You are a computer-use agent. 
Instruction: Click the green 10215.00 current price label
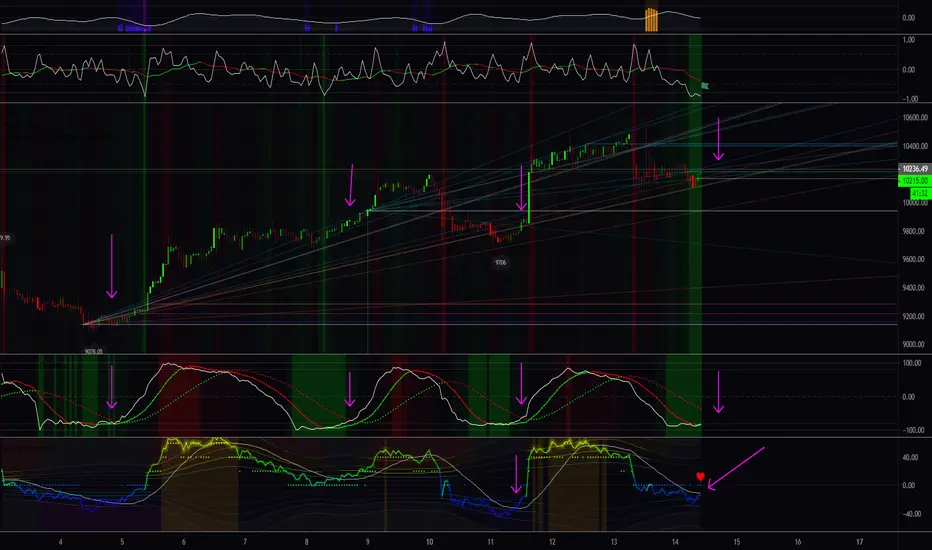click(915, 181)
